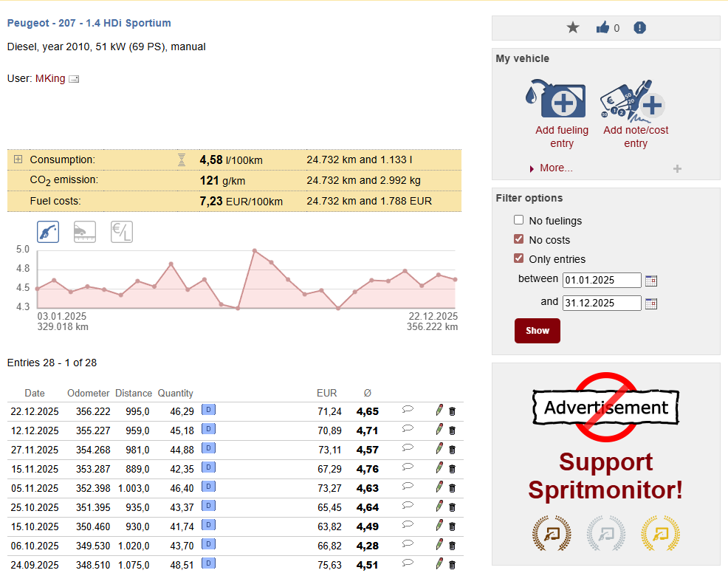This screenshot has width=728, height=573.
Task: Click the peak point on consumption chart
Action: point(255,251)
